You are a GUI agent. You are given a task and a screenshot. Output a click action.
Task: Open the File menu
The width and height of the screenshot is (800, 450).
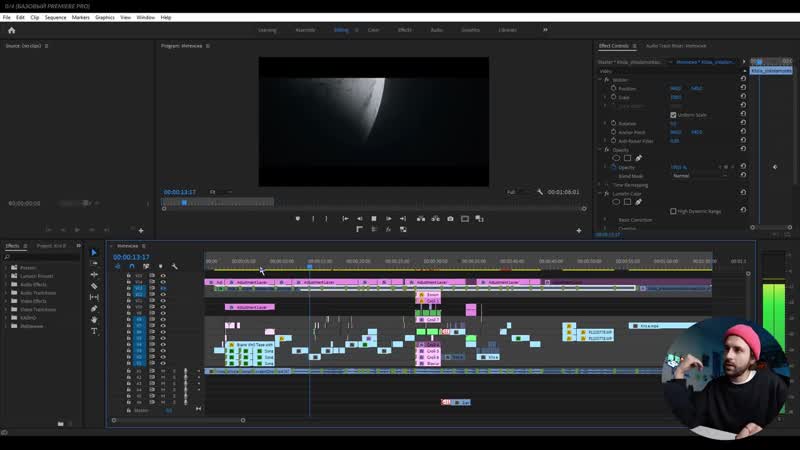7,17
